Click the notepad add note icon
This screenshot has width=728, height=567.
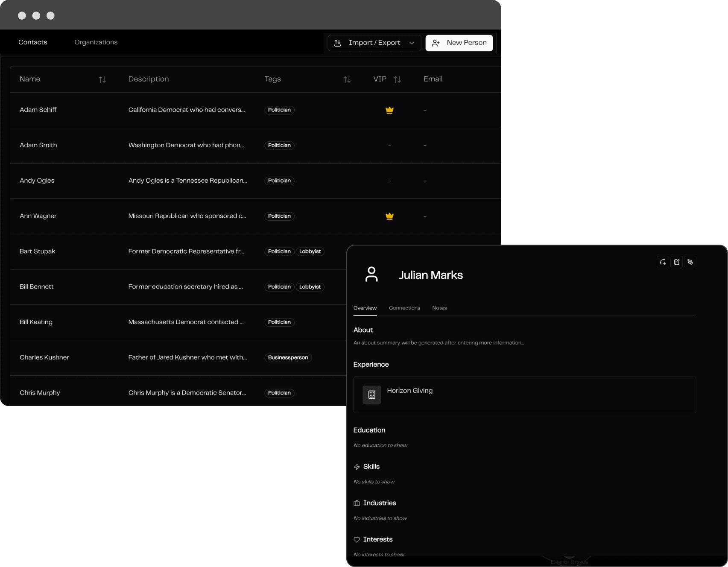point(677,262)
